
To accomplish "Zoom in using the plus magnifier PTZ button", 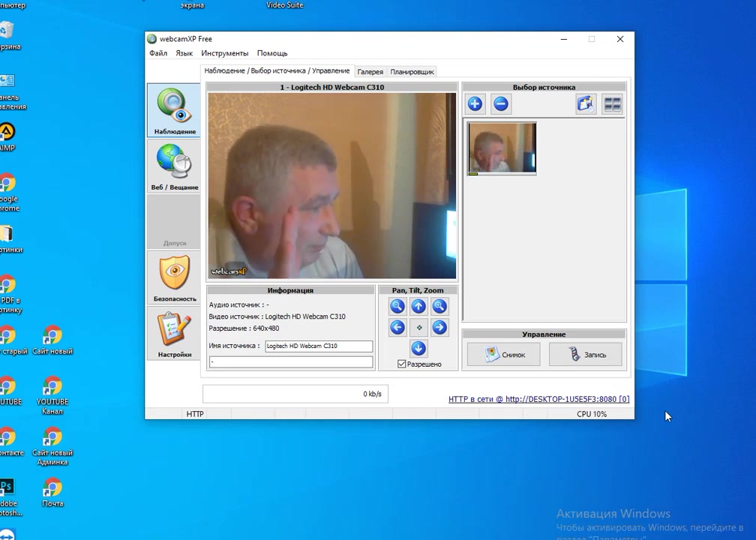I will [x=439, y=306].
